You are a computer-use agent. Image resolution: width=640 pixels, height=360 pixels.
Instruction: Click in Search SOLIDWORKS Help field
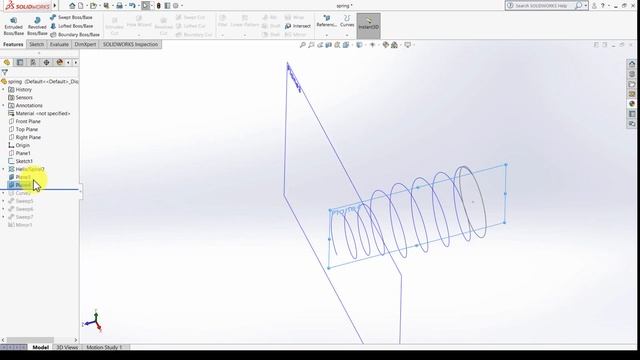542,6
